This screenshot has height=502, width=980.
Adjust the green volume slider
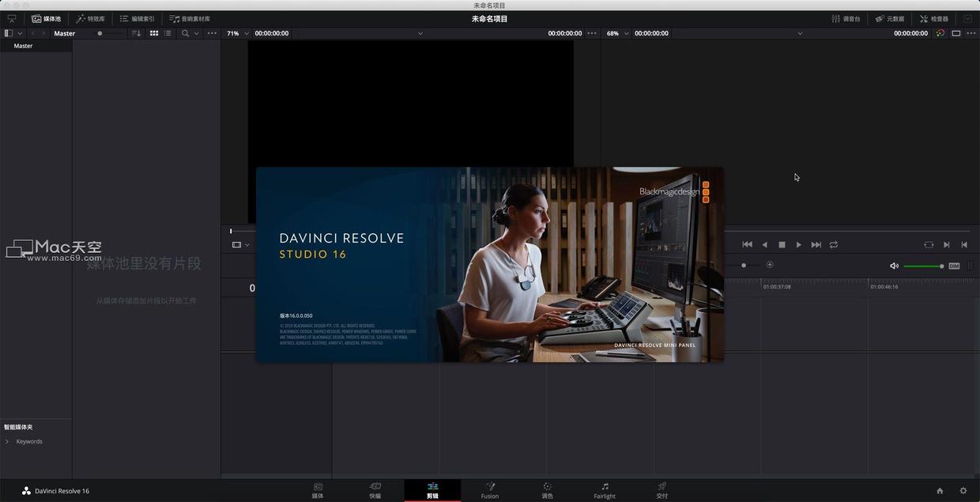coord(923,266)
